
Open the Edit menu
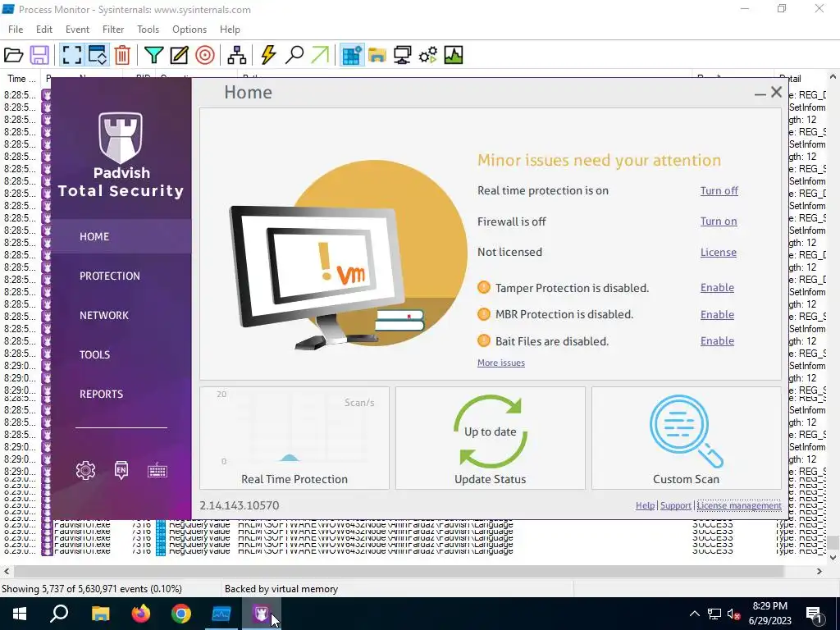(x=44, y=30)
